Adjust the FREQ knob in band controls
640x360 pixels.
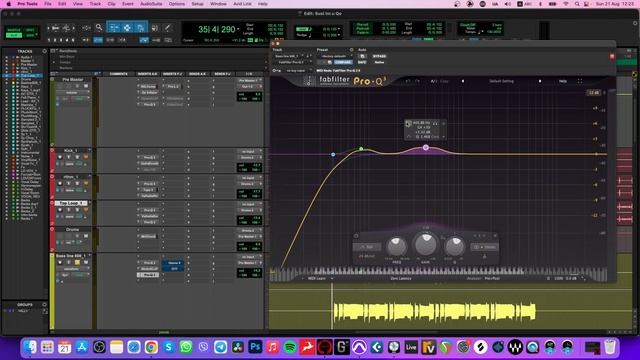[x=396, y=246]
